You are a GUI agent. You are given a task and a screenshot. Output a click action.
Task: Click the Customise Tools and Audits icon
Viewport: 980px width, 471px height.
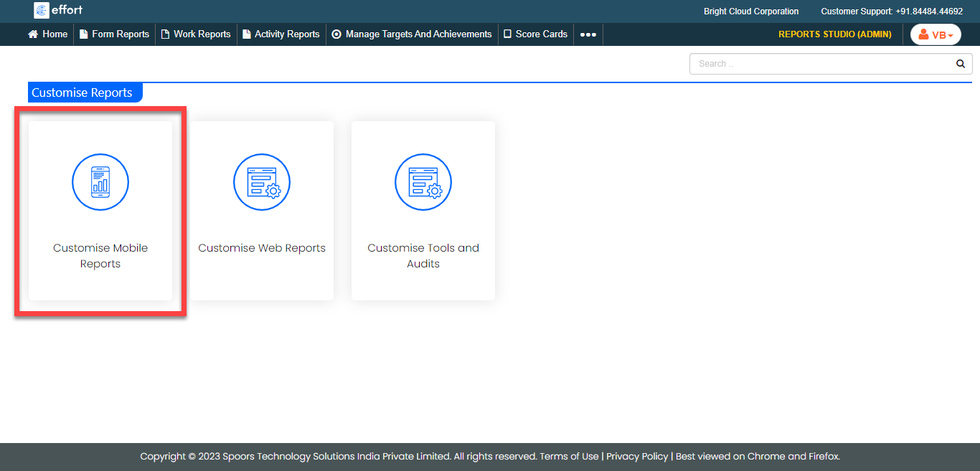coord(423,182)
